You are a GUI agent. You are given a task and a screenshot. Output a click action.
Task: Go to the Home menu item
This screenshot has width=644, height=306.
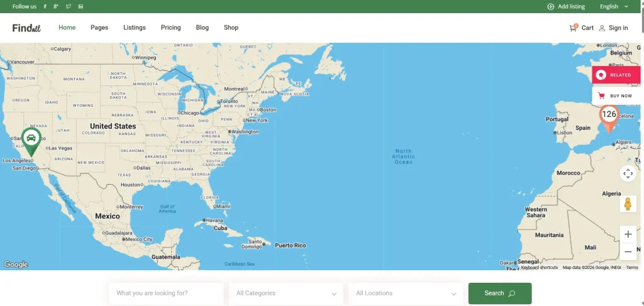pos(67,28)
